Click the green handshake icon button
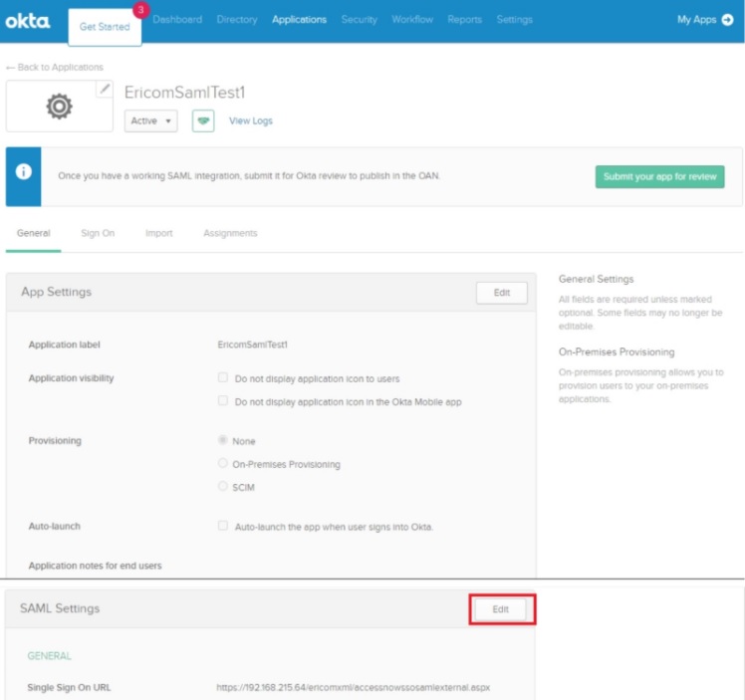The width and height of the screenshot is (745, 700). click(203, 120)
